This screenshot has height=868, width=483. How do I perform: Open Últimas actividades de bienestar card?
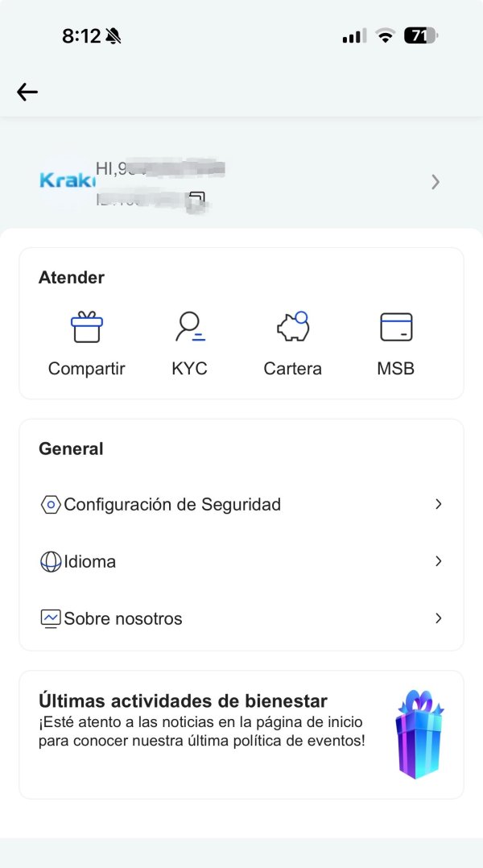[201, 721]
